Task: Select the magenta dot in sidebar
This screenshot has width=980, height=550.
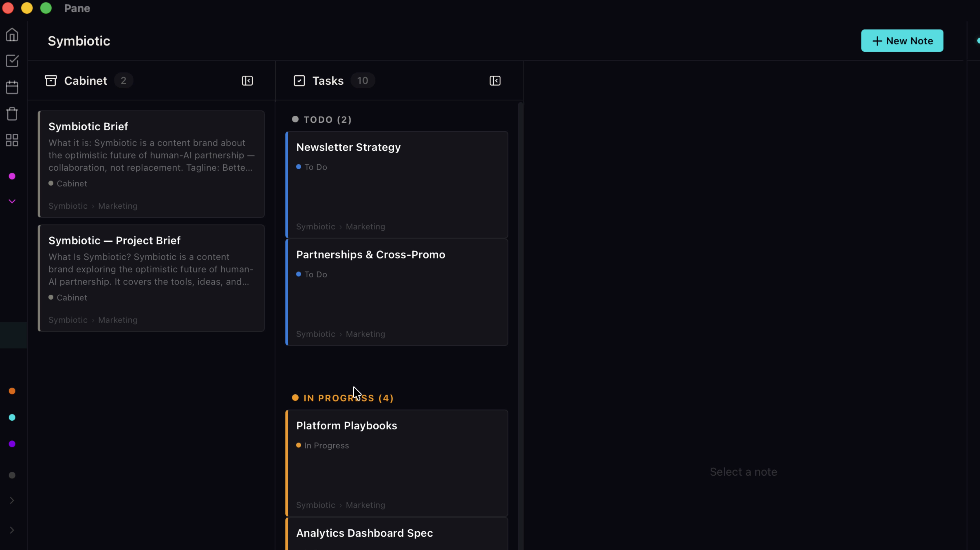Action: point(12,176)
